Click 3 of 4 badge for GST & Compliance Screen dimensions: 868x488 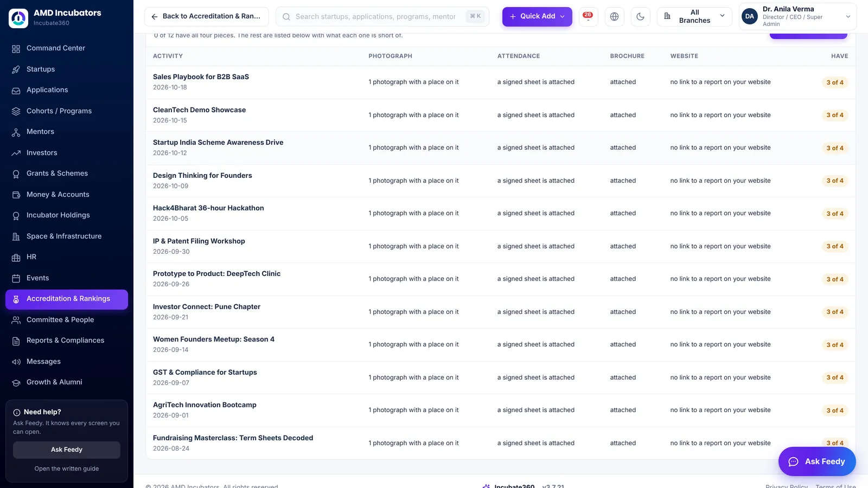835,377
